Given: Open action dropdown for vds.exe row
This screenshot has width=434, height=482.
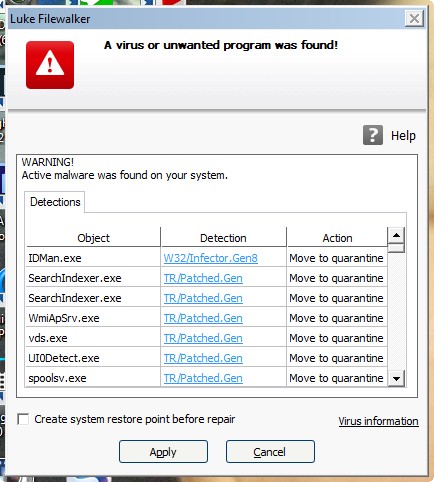Looking at the screenshot, I should (x=337, y=338).
